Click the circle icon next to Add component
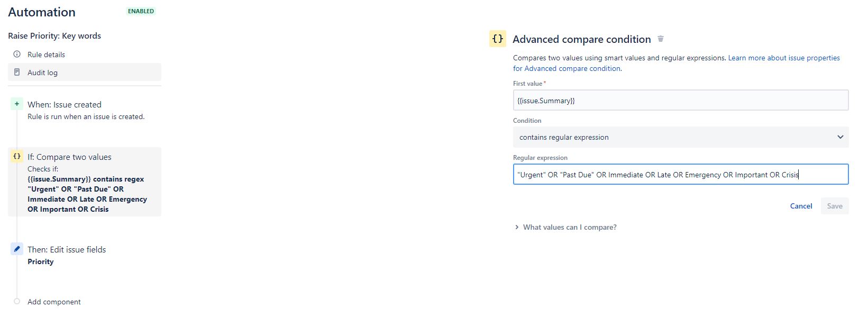The image size is (868, 316). pos(16,301)
